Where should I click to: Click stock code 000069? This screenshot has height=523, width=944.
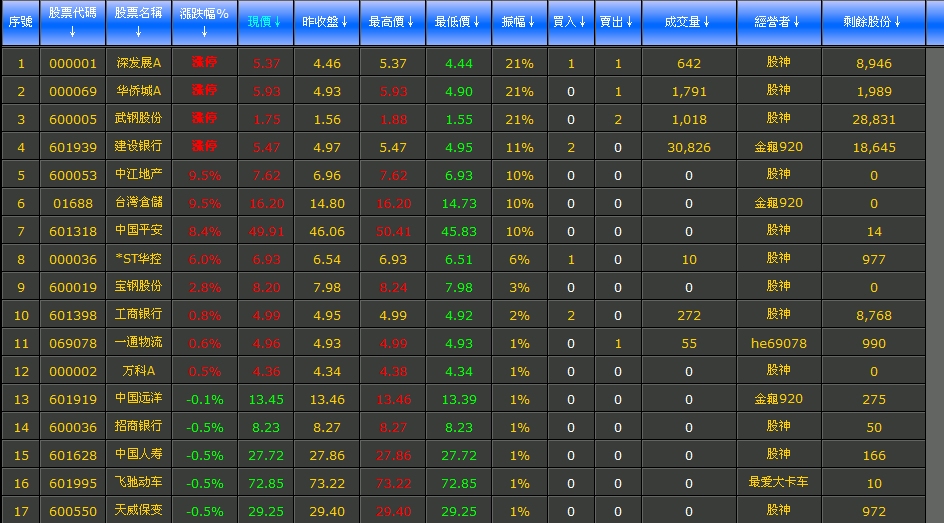[x=73, y=91]
